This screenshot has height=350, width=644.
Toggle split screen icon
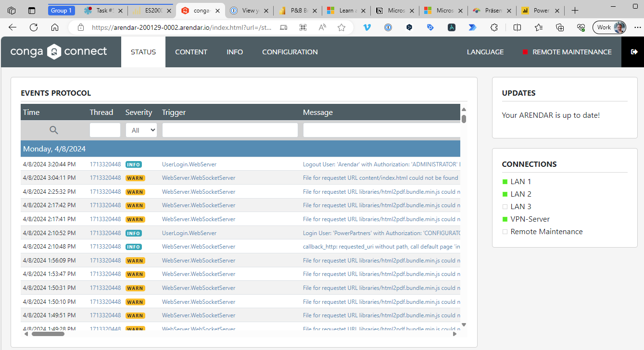(517, 27)
